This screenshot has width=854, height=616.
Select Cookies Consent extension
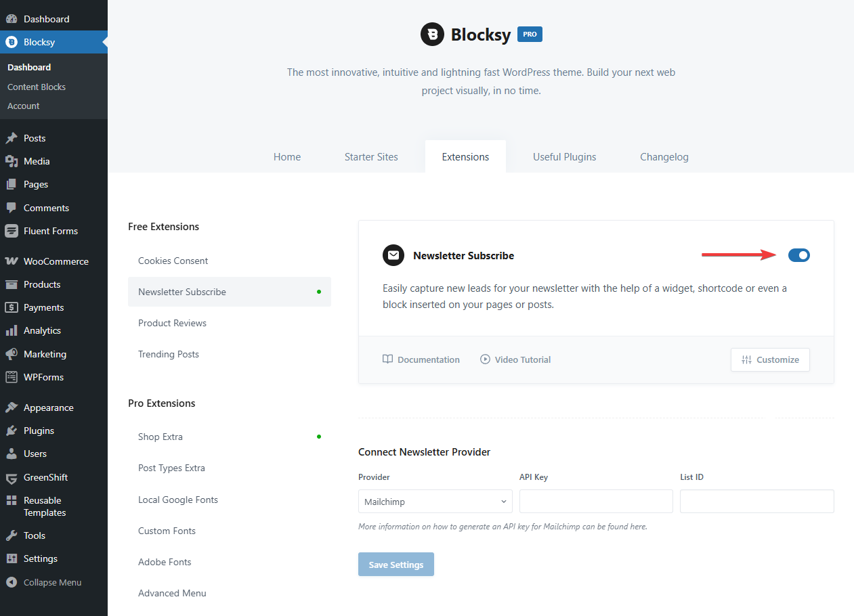(230, 261)
